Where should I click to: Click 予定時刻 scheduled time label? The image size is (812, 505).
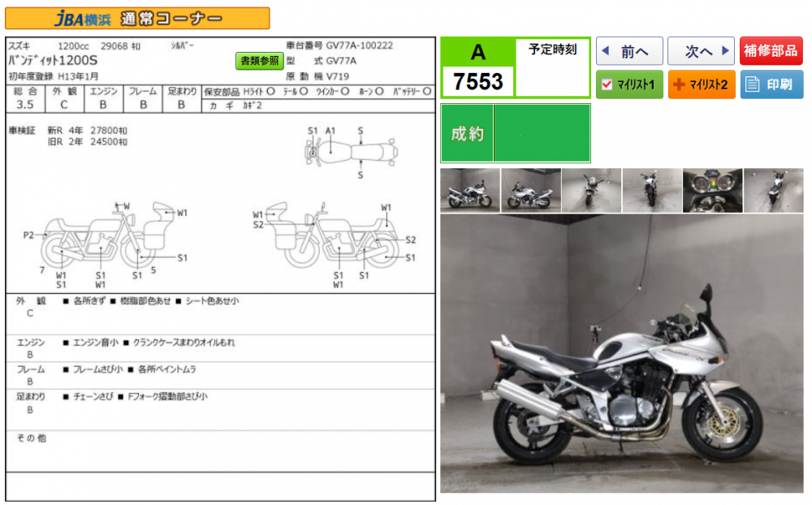tap(552, 50)
